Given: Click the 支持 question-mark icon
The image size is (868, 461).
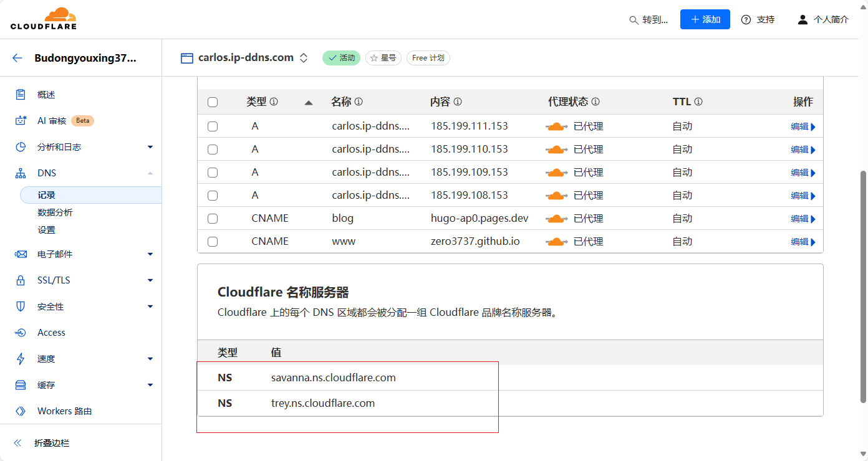Looking at the screenshot, I should click(746, 20).
